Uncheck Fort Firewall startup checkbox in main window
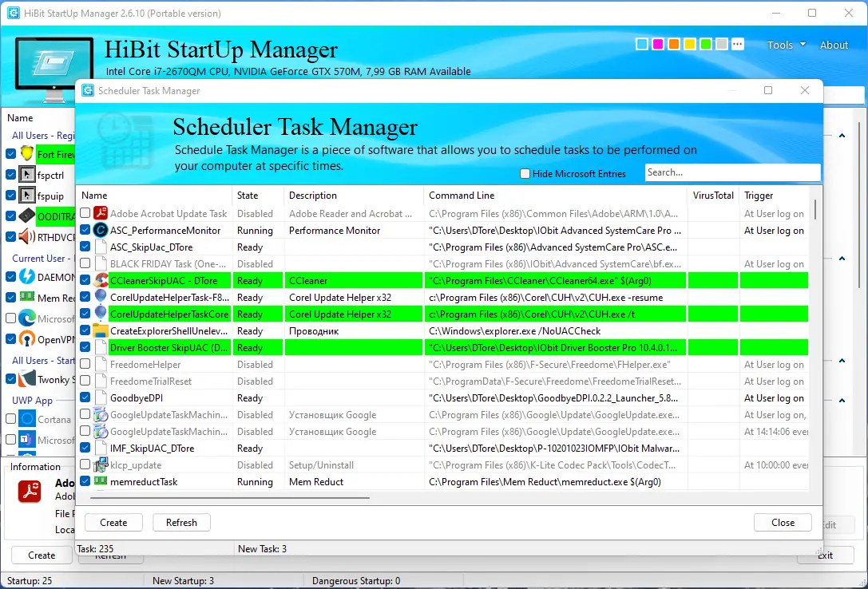This screenshot has width=868, height=589. coord(10,154)
